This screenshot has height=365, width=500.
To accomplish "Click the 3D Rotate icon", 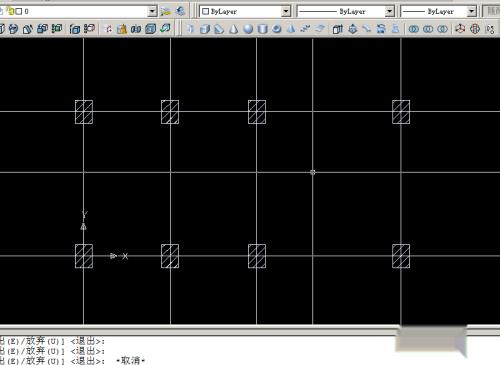I will pos(475,29).
